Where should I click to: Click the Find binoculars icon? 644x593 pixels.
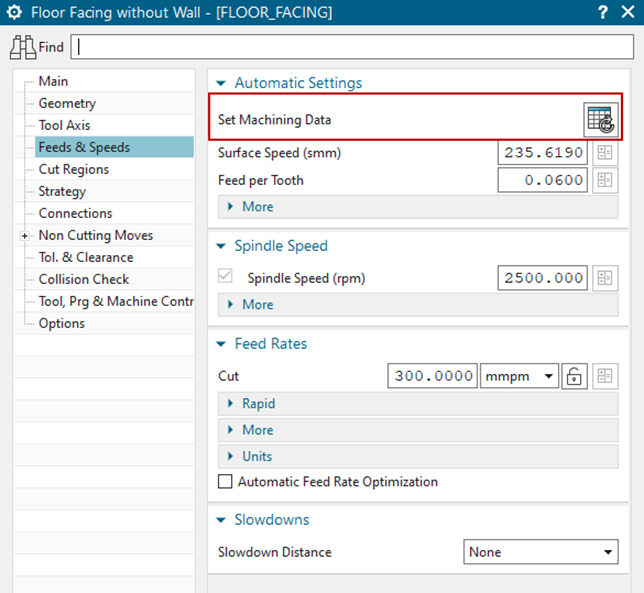point(23,47)
